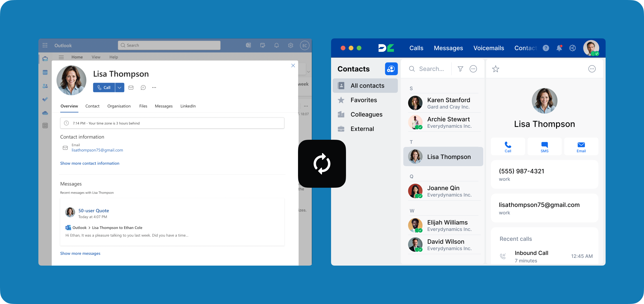Click Show more contact information link

90,163
